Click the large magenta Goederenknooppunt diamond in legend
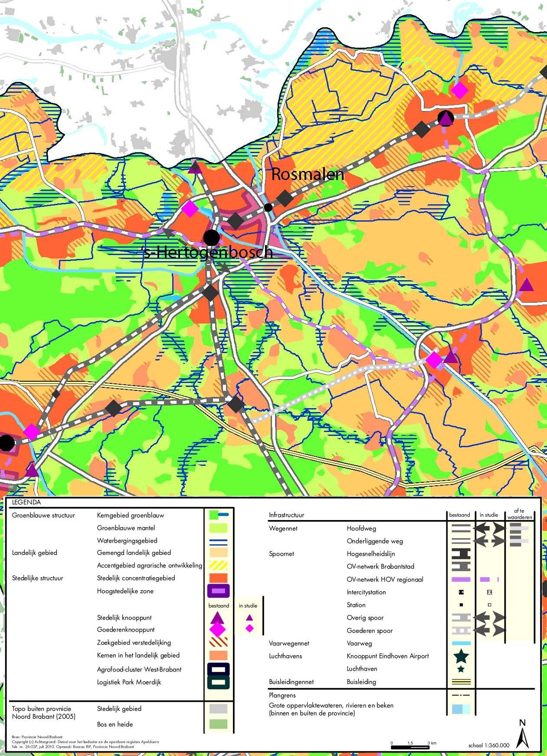Screen dimensions: 547x756 click(x=217, y=629)
